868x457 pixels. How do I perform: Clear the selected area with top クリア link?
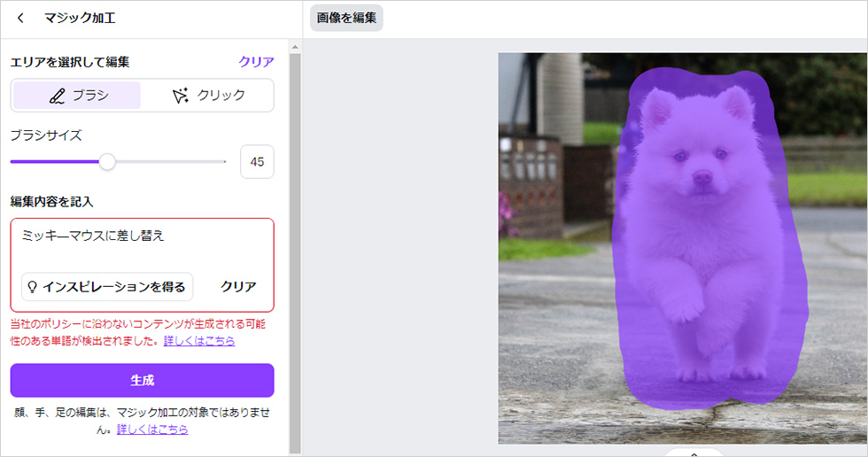[x=256, y=62]
